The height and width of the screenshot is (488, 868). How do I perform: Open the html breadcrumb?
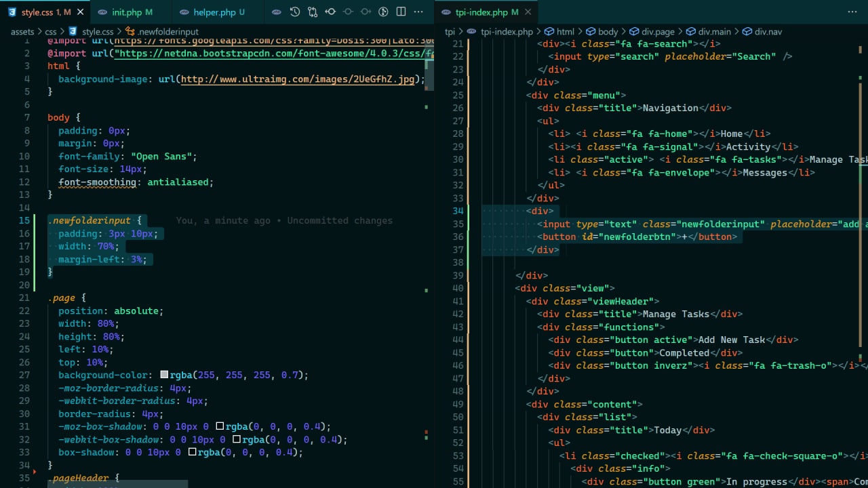point(565,32)
